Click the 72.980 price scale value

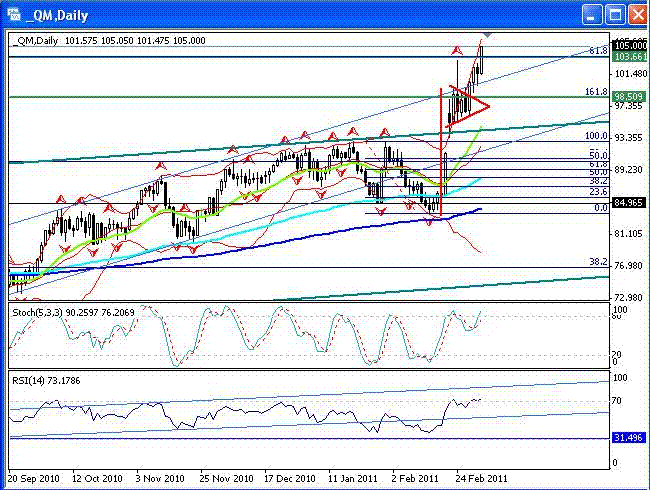tap(628, 298)
